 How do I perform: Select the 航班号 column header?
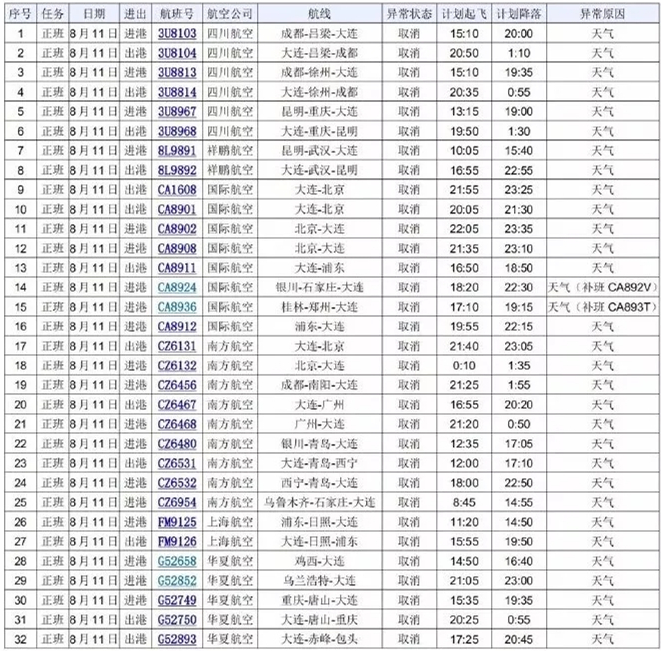coord(177,14)
